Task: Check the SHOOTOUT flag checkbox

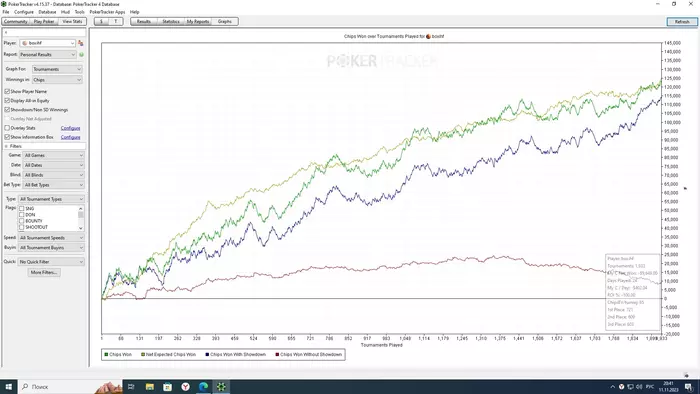Action: point(21,227)
